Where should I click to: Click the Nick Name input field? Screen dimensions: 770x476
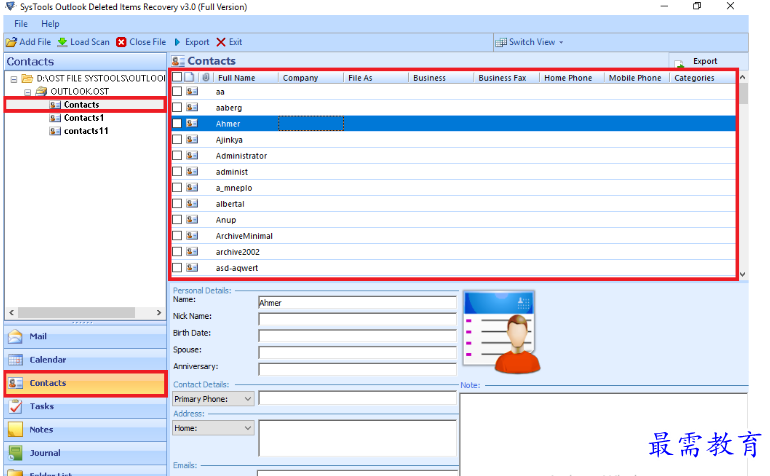pos(357,319)
